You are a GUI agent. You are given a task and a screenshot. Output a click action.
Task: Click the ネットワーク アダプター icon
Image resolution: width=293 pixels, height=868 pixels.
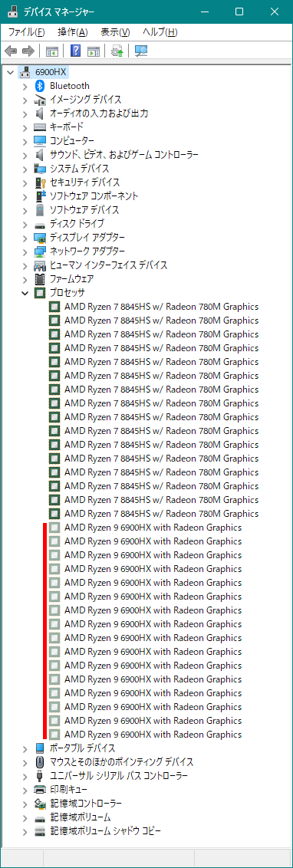click(40, 252)
